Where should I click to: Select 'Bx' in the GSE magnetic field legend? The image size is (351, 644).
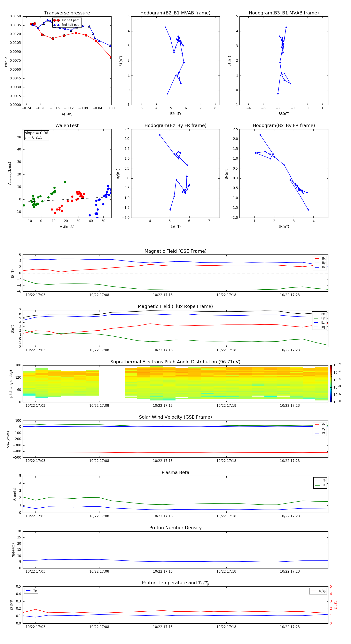tap(320, 259)
